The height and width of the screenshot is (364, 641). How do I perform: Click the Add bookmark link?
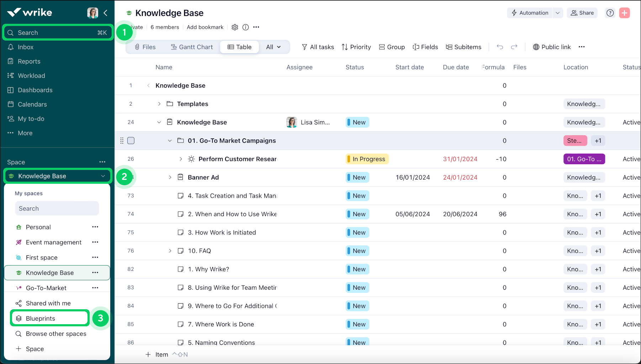(205, 27)
